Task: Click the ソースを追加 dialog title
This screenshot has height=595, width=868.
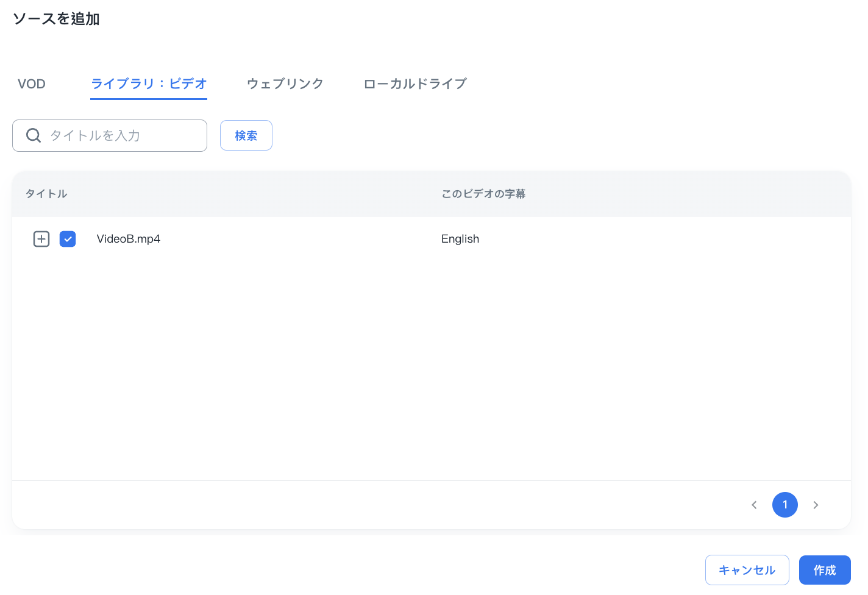Action: pos(56,19)
